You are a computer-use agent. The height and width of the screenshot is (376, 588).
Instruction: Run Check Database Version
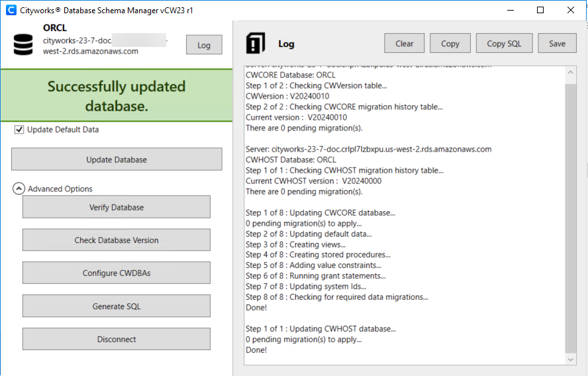pos(117,240)
